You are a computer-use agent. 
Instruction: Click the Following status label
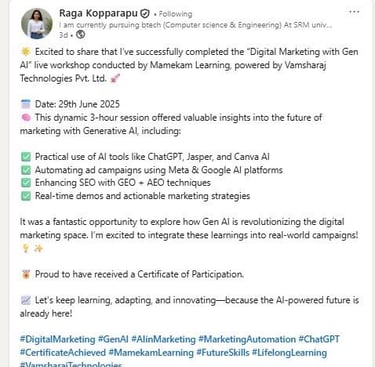[x=175, y=14]
